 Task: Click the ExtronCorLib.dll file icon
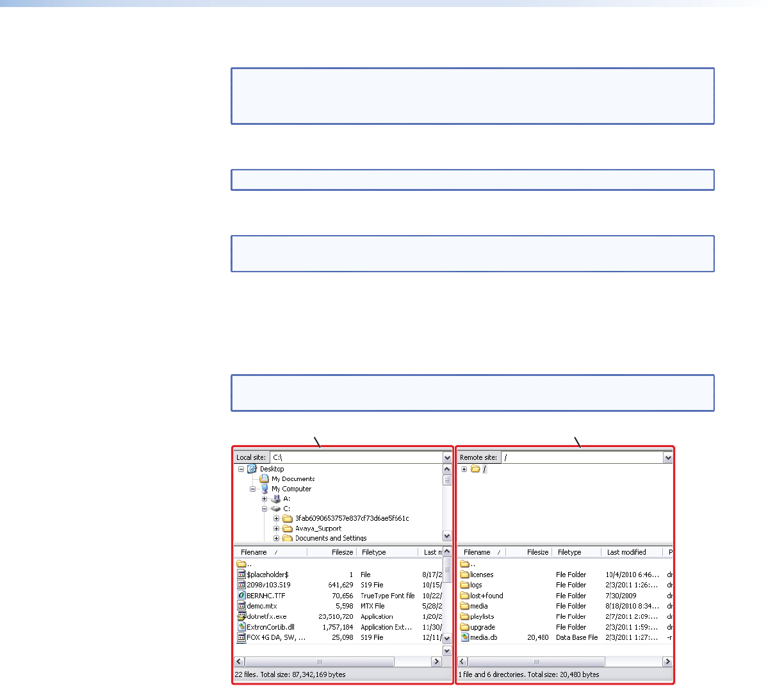click(241, 627)
